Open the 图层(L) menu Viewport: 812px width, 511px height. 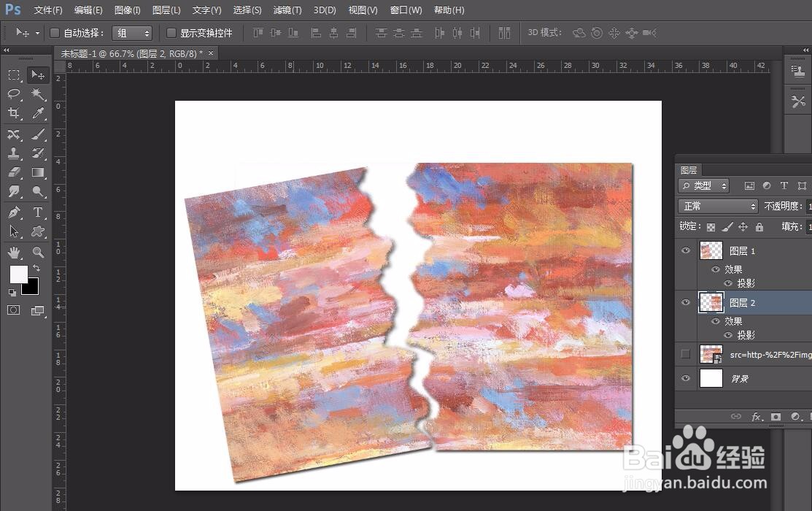point(166,10)
